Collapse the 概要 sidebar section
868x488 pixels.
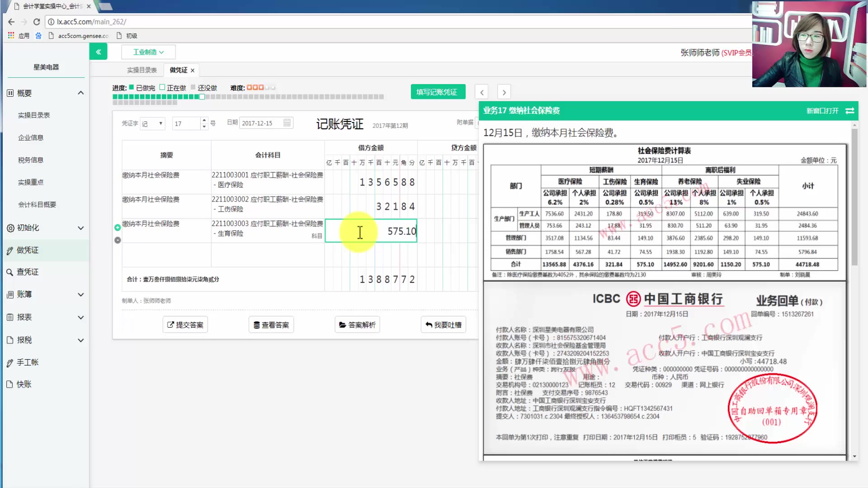[x=80, y=93]
